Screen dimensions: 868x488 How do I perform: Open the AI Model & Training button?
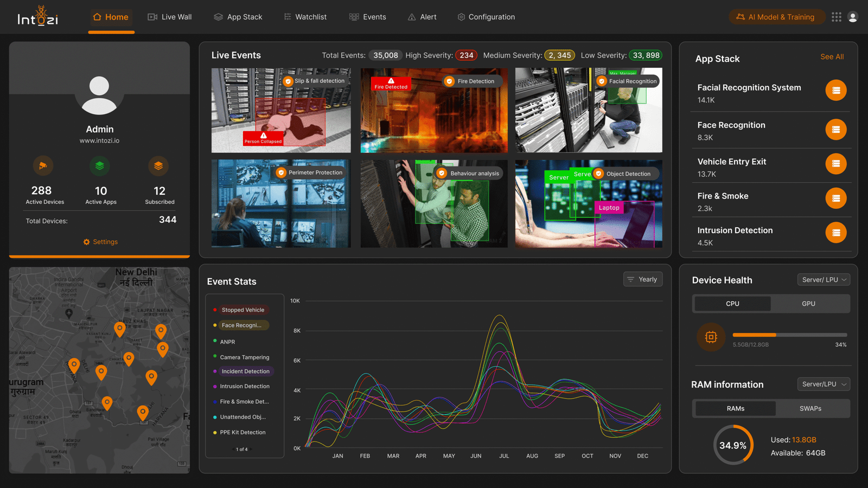pos(777,17)
